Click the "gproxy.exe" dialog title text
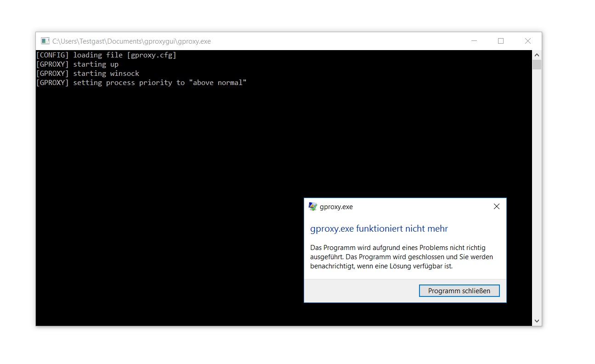The width and height of the screenshot is (595, 364). (x=336, y=207)
